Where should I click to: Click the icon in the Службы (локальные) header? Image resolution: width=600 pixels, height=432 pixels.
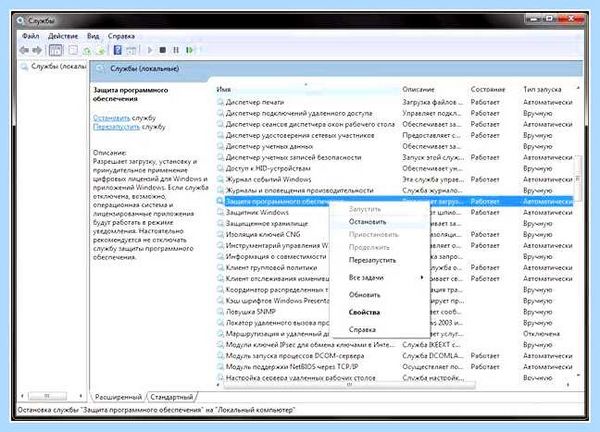[x=101, y=69]
